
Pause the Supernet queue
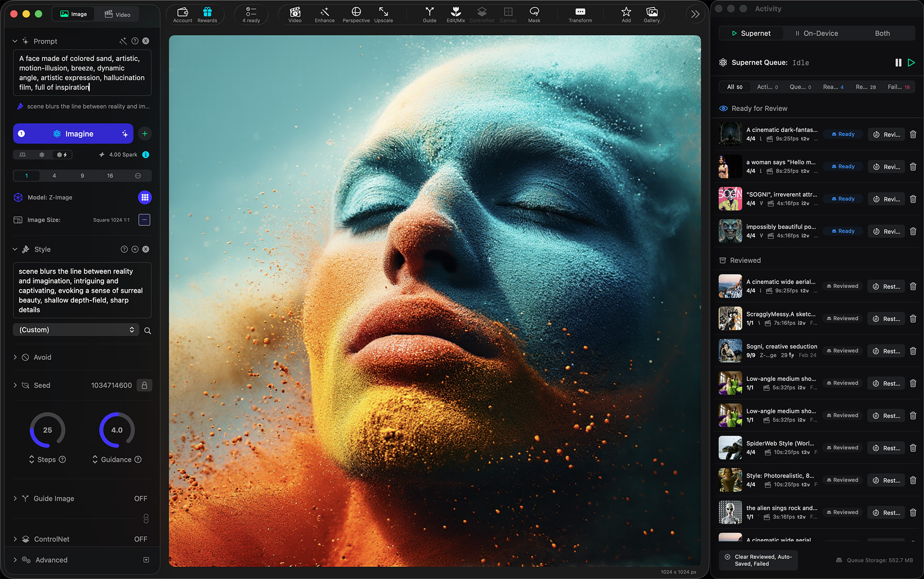[898, 63]
